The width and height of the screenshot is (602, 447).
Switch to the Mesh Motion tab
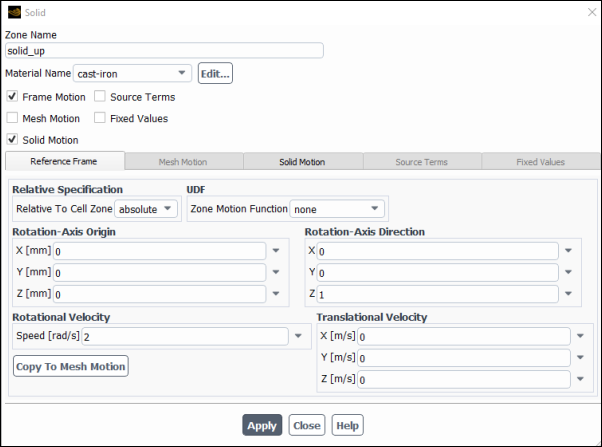[x=184, y=162]
